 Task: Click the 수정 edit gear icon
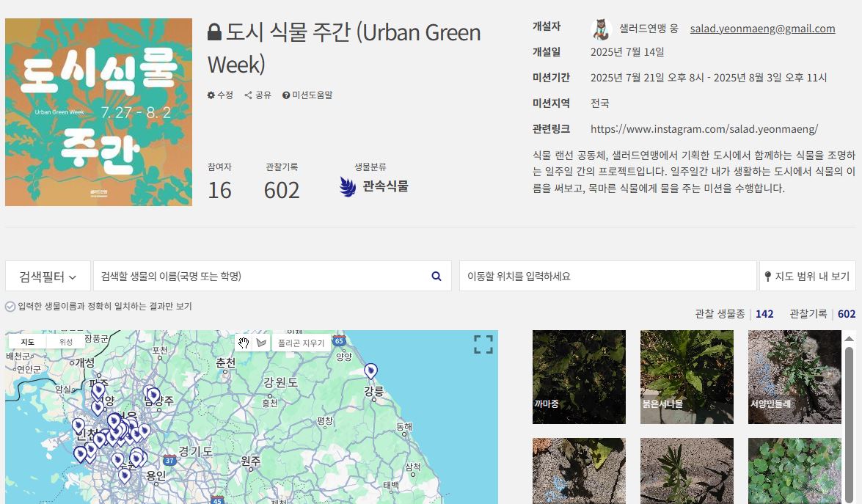[211, 95]
